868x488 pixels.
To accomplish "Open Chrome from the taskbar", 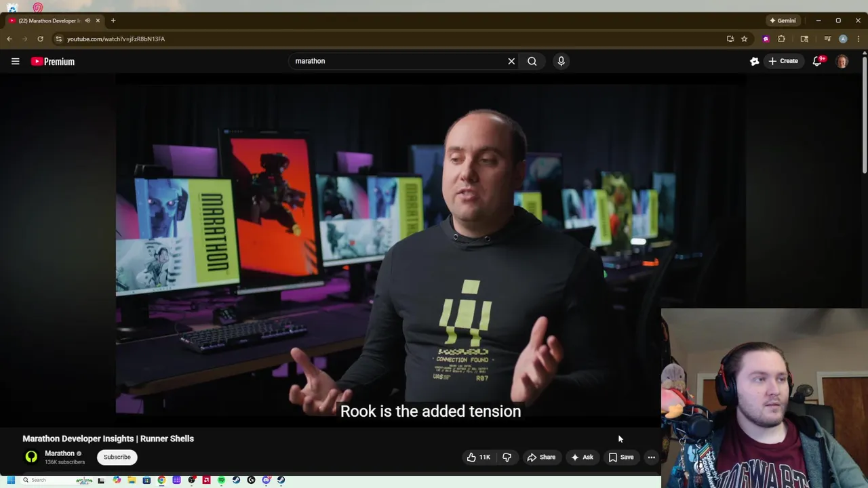I will coord(161,480).
